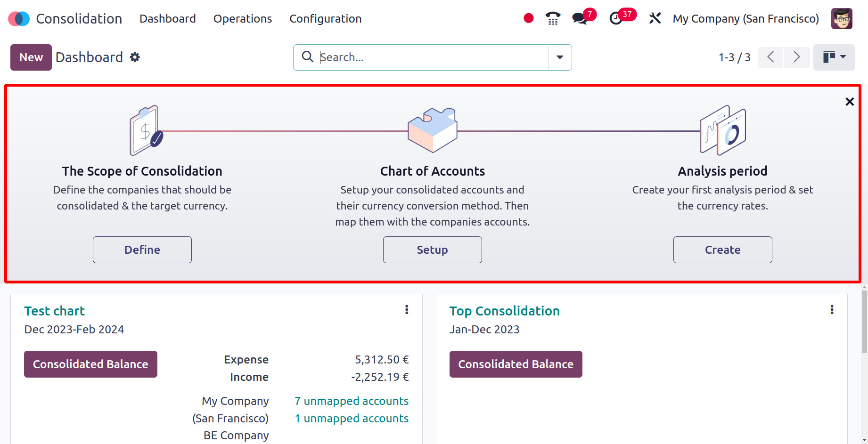Close the onboarding banner
The height and width of the screenshot is (444, 868).
[850, 102]
